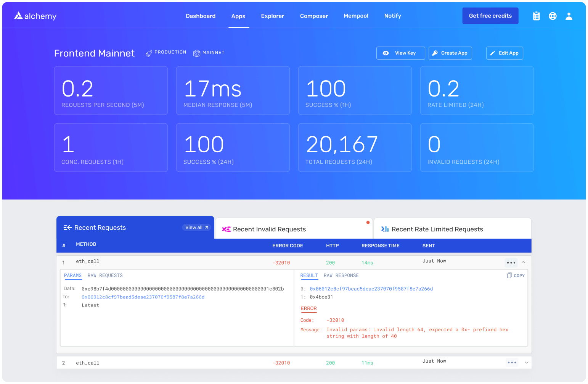Click 'INVALID REQUESTS (24H)' label

point(463,162)
